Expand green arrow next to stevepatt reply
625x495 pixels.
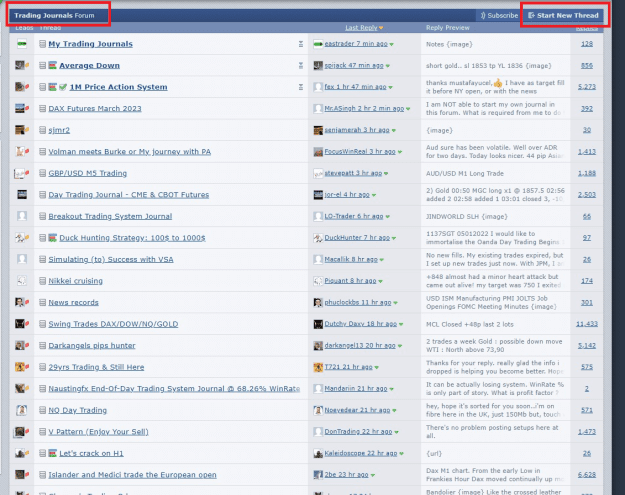click(386, 174)
